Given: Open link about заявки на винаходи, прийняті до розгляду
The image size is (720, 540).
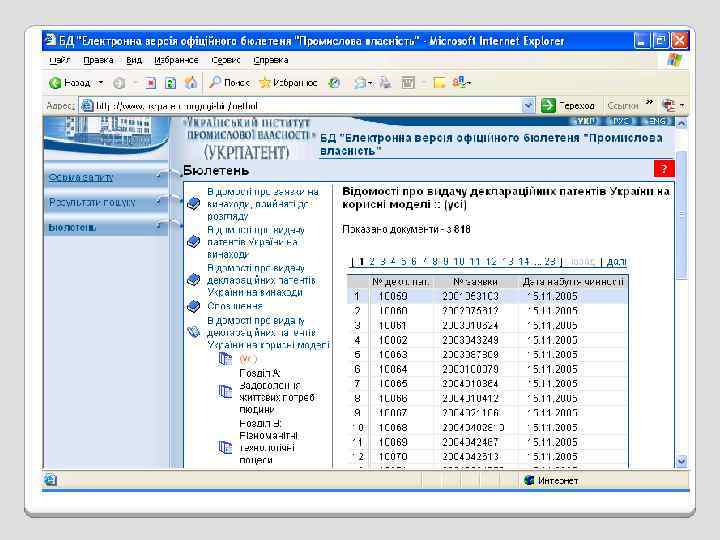Looking at the screenshot, I should (263, 203).
